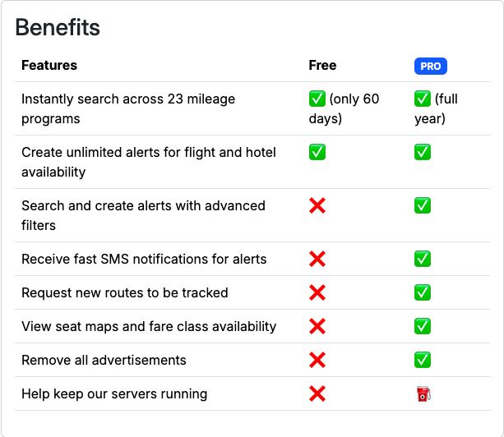Click PRO checkmark for SMS notifications

423,260
